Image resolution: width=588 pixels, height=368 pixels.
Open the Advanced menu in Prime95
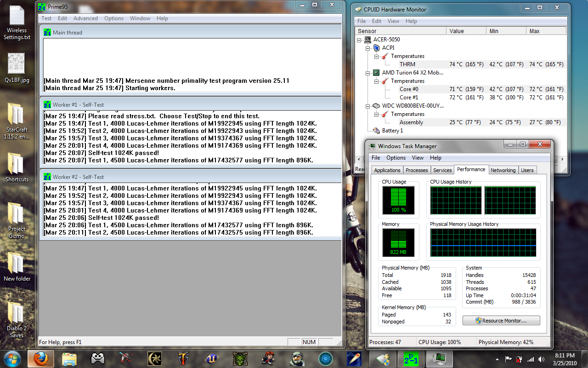pos(85,18)
